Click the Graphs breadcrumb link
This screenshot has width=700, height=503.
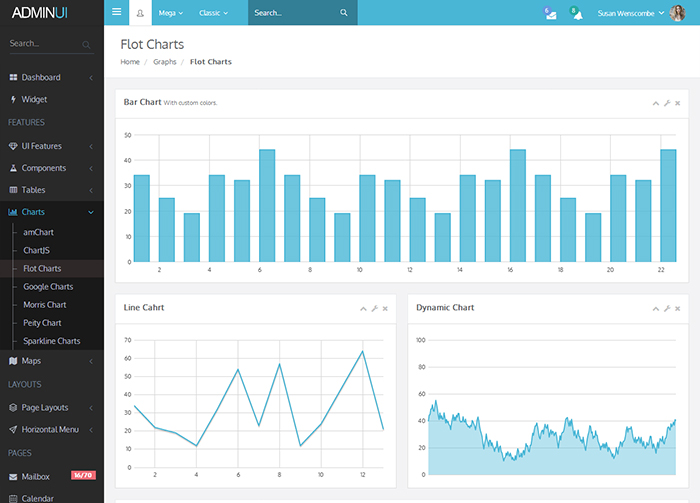(x=165, y=62)
